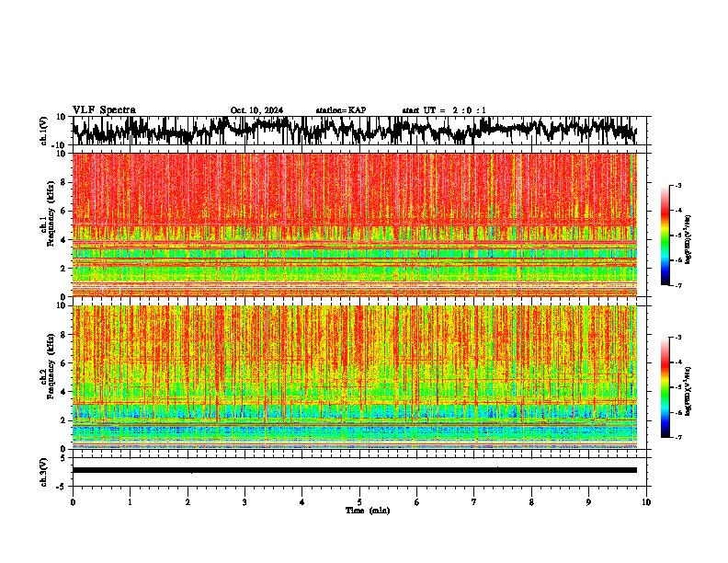Click the time axis tick label "2"

188,502
